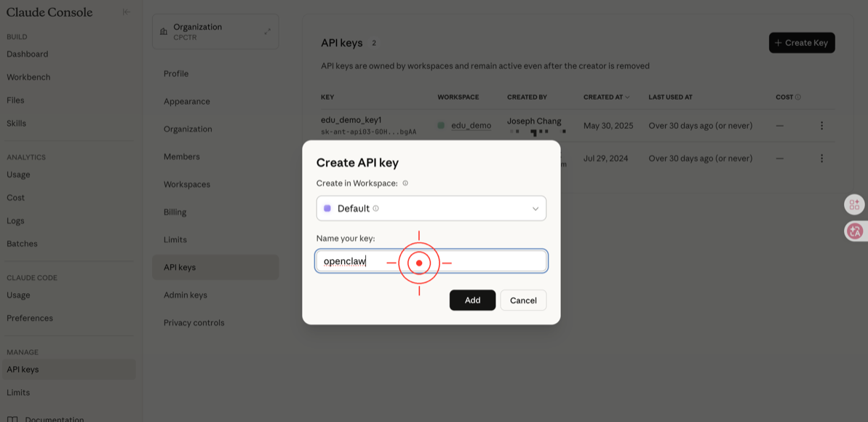
Task: Open three-dot menu for second API key
Action: coord(821,159)
